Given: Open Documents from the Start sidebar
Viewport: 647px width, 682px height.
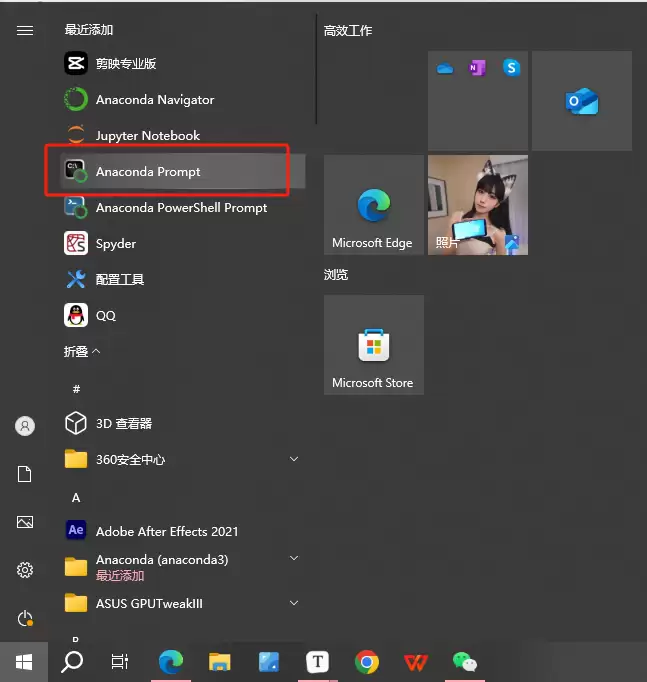Looking at the screenshot, I should [25, 474].
